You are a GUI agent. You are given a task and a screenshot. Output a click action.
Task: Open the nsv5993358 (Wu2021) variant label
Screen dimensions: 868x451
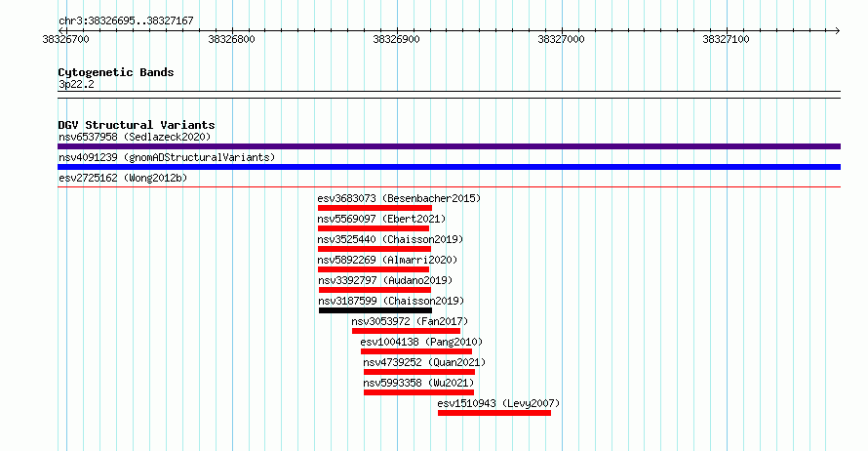(418, 383)
